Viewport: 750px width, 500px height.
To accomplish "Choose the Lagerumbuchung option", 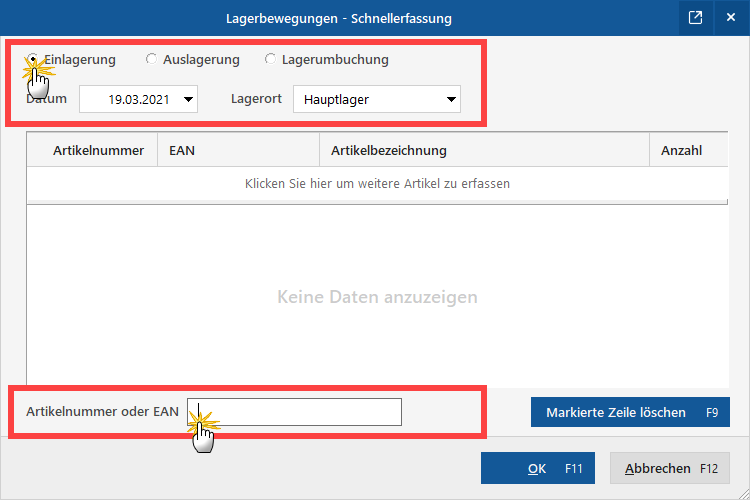I will 270,59.
